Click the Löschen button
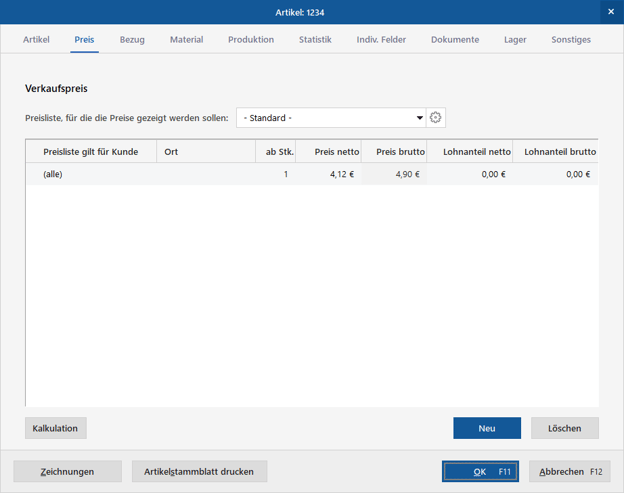 pos(564,428)
